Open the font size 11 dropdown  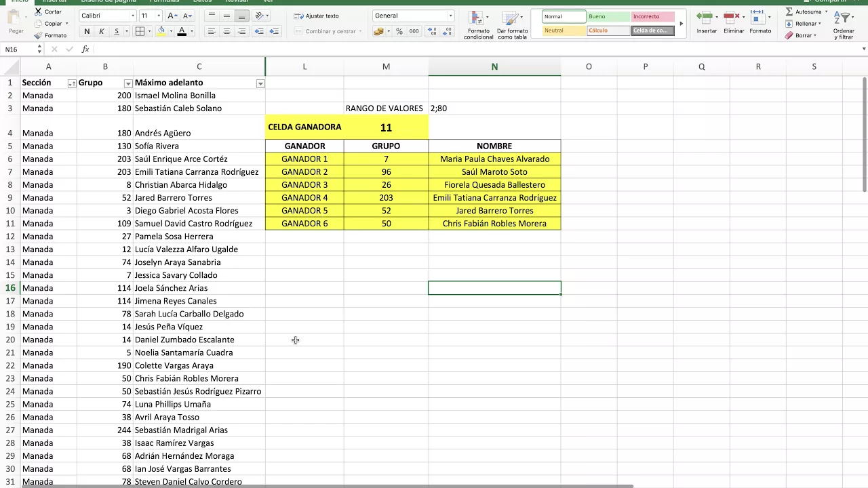click(159, 16)
